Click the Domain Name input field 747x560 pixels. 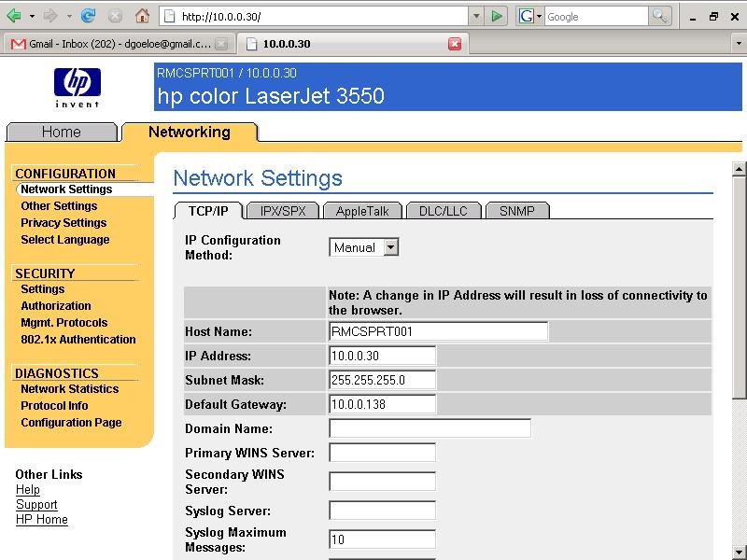(x=430, y=428)
